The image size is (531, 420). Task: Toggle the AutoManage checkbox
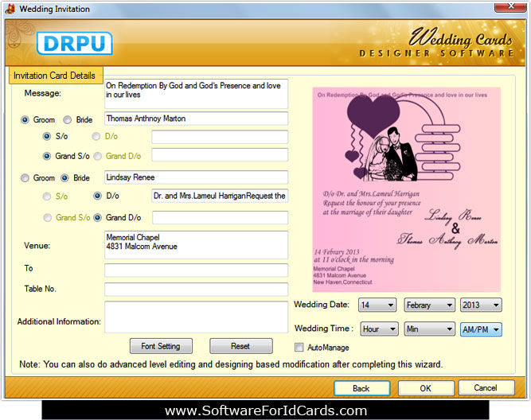coord(299,348)
